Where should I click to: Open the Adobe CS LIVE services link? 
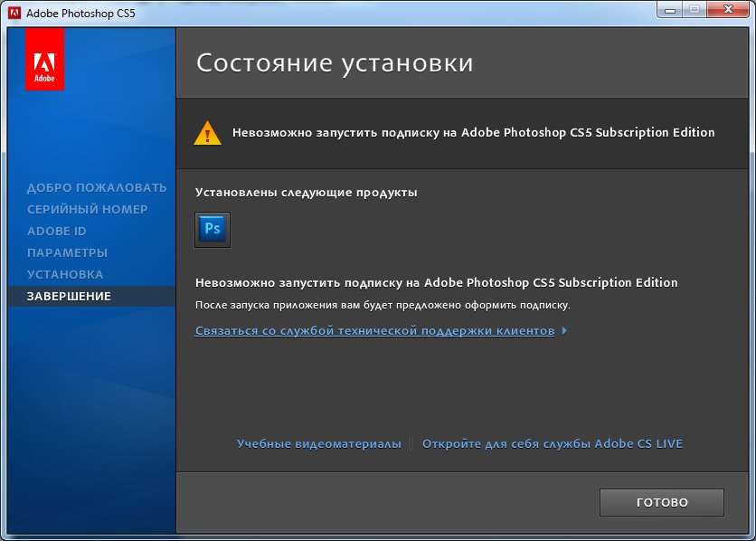coord(552,443)
